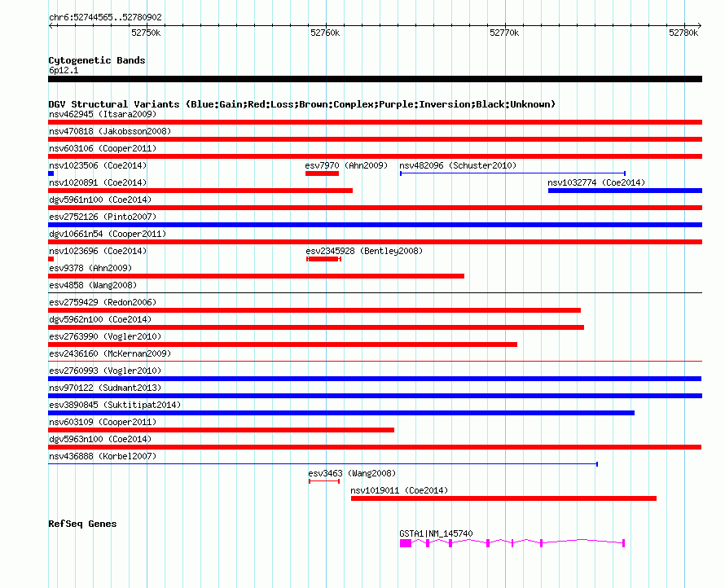The width and height of the screenshot is (725, 588).
Task: Select the esv2752126 (Pinto2007) blue bar
Action: click(x=375, y=225)
